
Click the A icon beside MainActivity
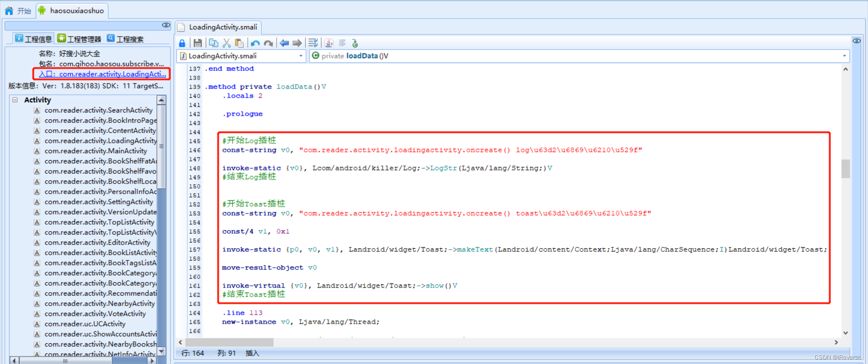pyautogui.click(x=37, y=151)
